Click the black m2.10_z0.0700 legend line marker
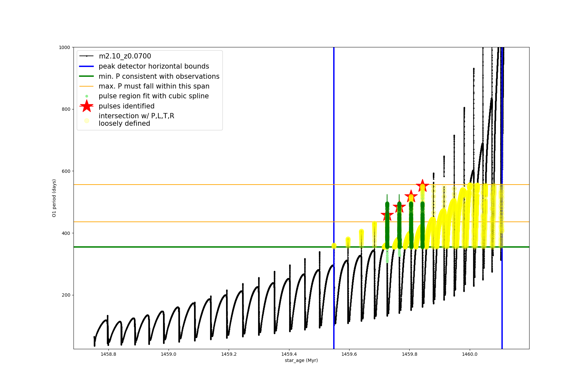 pyautogui.click(x=87, y=56)
